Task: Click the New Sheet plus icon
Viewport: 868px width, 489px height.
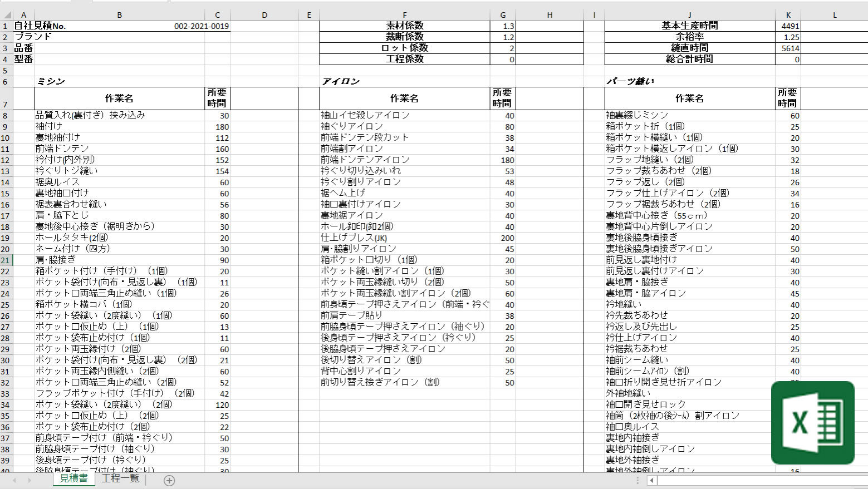Action: 169,480
